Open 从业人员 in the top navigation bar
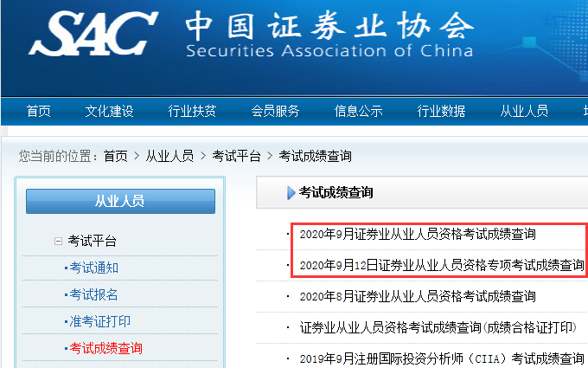The height and width of the screenshot is (368, 588). pos(524,111)
